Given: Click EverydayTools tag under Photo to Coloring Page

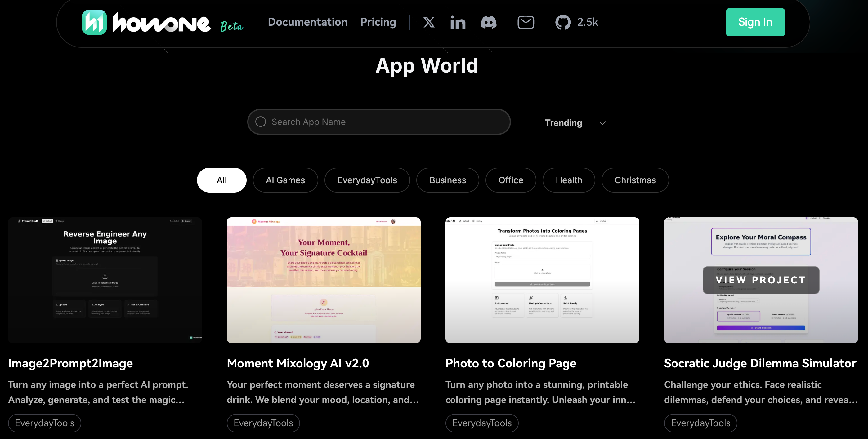Looking at the screenshot, I should [481, 423].
